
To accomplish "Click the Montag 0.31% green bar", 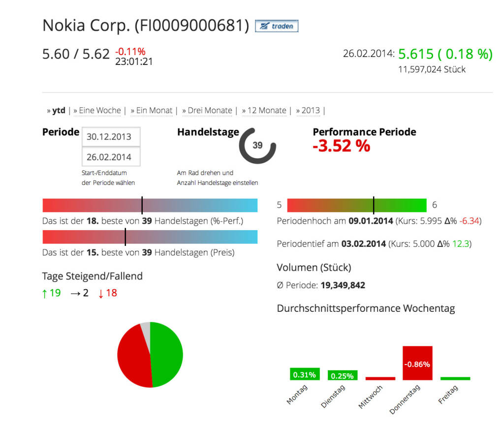I will coord(305,374).
